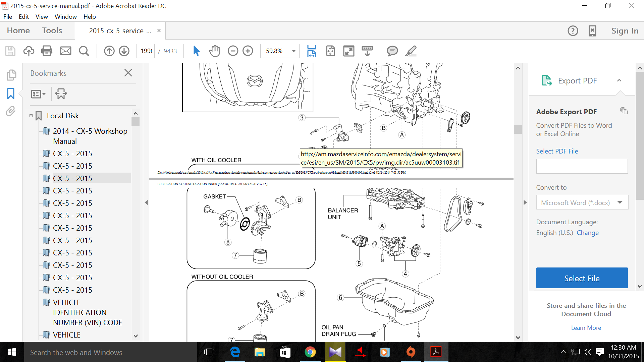The width and height of the screenshot is (644, 362).
Task: Open the Find text magnifier icon
Action: 84,51
